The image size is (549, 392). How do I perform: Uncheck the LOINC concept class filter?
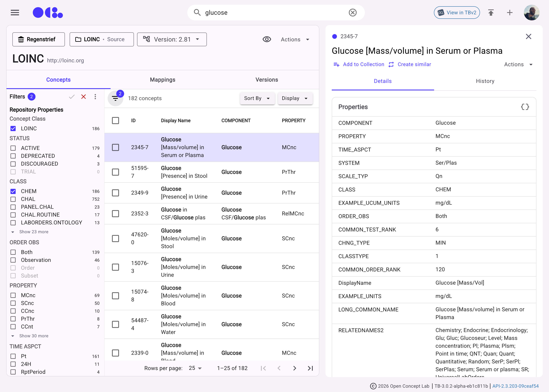[13, 128]
